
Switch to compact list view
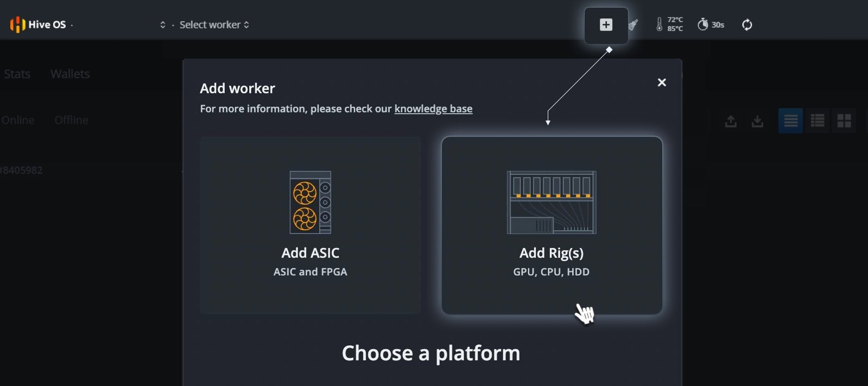tap(790, 121)
